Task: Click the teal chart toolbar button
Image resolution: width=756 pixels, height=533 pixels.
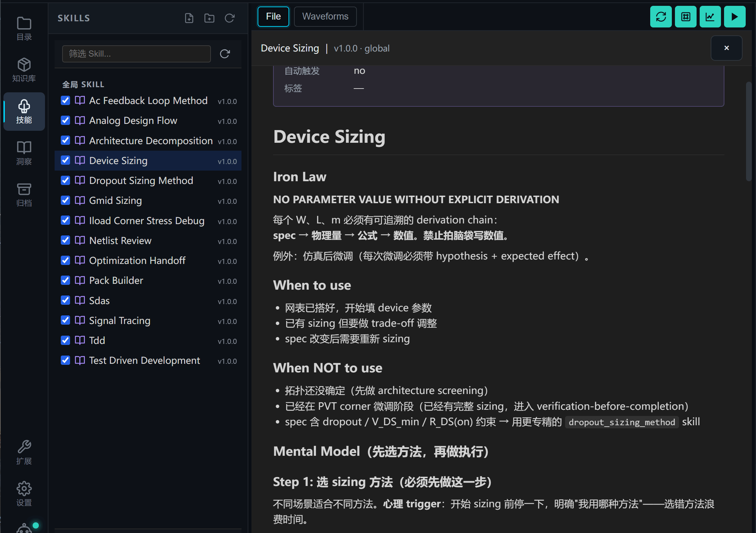Action: pos(710,16)
